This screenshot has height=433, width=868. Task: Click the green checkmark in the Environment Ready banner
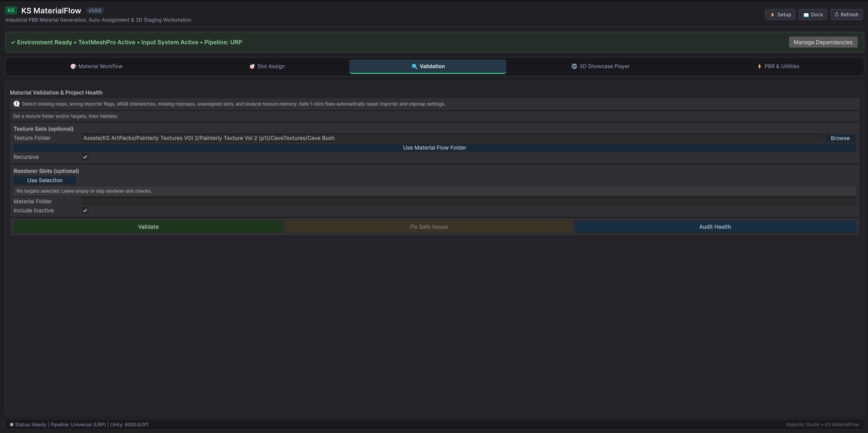[x=13, y=43]
